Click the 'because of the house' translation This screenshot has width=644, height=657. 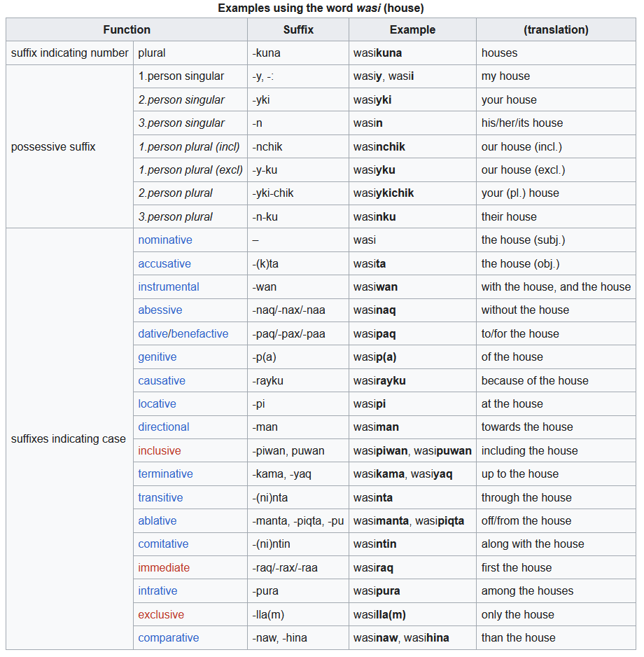tap(556, 381)
